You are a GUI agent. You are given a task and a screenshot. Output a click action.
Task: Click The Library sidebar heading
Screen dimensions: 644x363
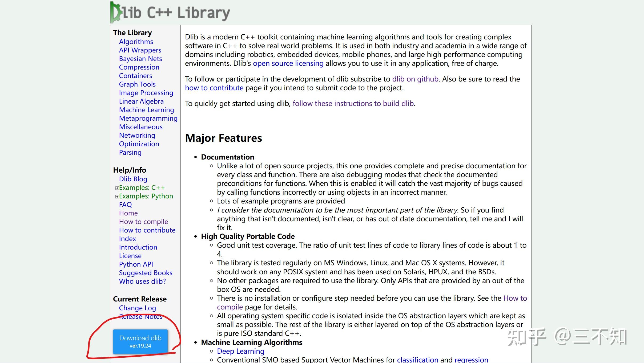tap(132, 32)
